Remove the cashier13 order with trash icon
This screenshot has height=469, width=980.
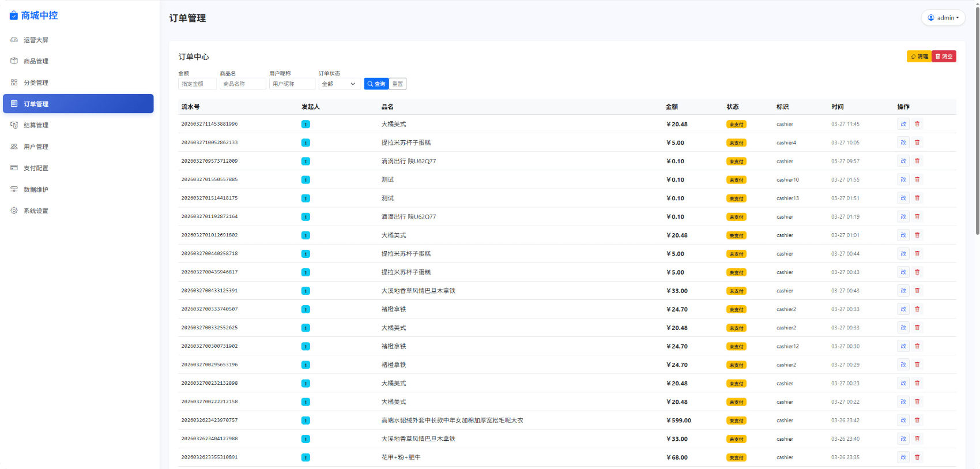point(917,198)
